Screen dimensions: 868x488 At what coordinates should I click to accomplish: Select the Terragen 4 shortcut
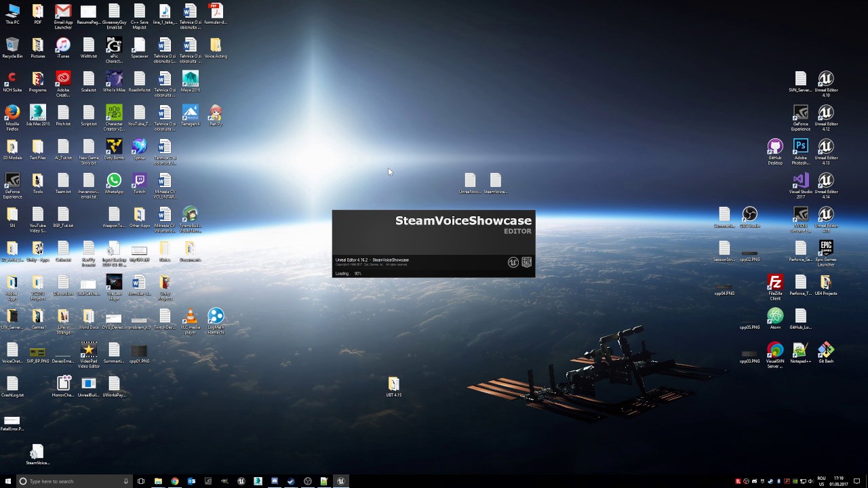pyautogui.click(x=191, y=116)
